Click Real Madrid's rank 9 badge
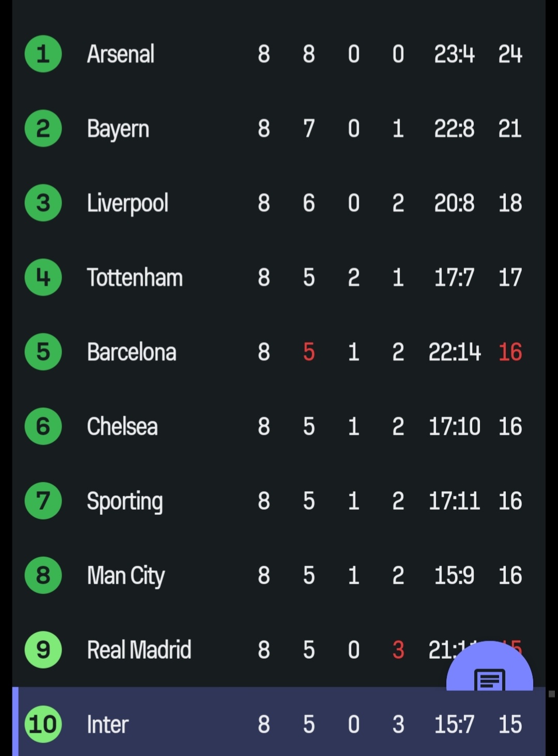This screenshot has height=756, width=558. click(x=43, y=650)
